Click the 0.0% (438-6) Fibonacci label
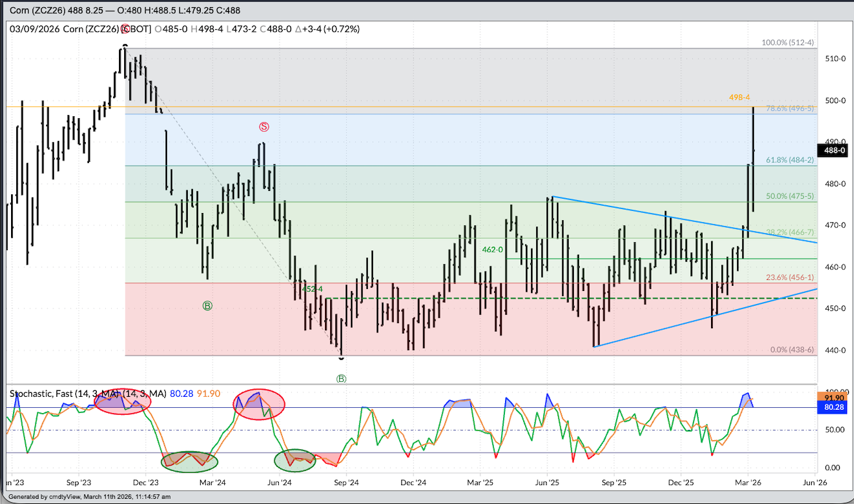Screen dimensions: 854x504 click(792, 350)
